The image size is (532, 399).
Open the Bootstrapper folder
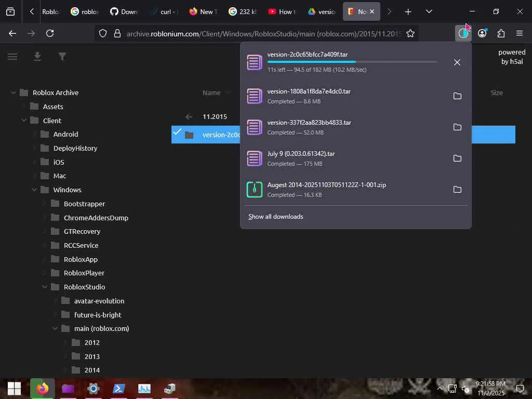(78, 204)
